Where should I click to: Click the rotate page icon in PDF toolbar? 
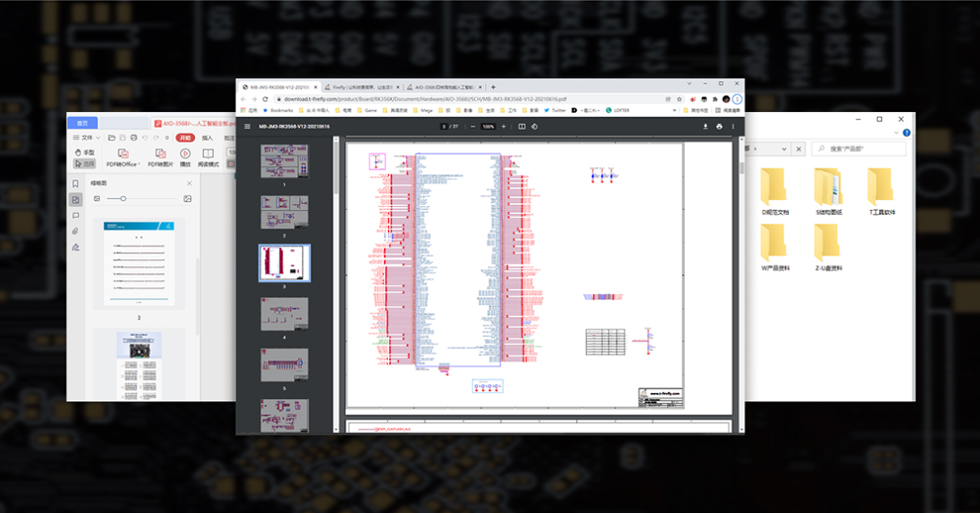[535, 127]
